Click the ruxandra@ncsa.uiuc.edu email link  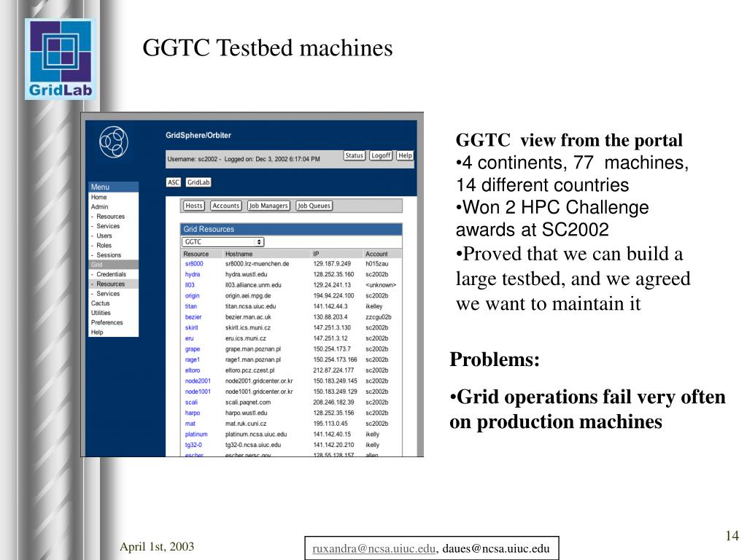374,548
